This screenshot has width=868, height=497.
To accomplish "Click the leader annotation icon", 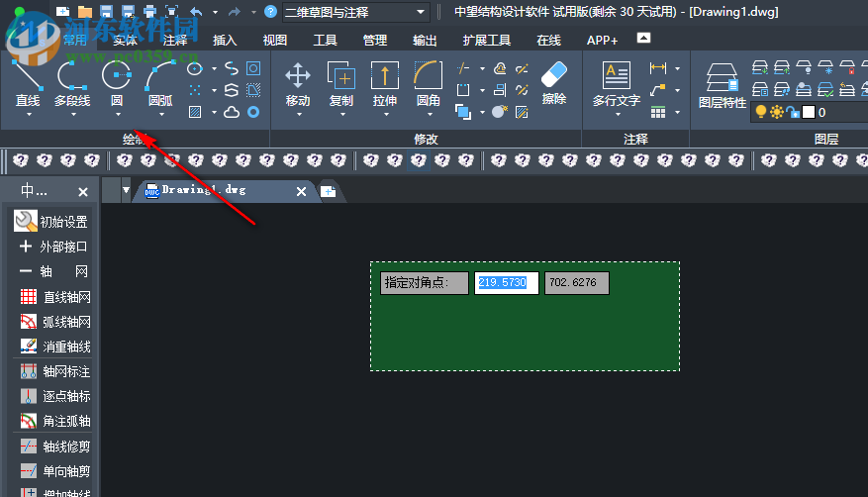I will [658, 90].
